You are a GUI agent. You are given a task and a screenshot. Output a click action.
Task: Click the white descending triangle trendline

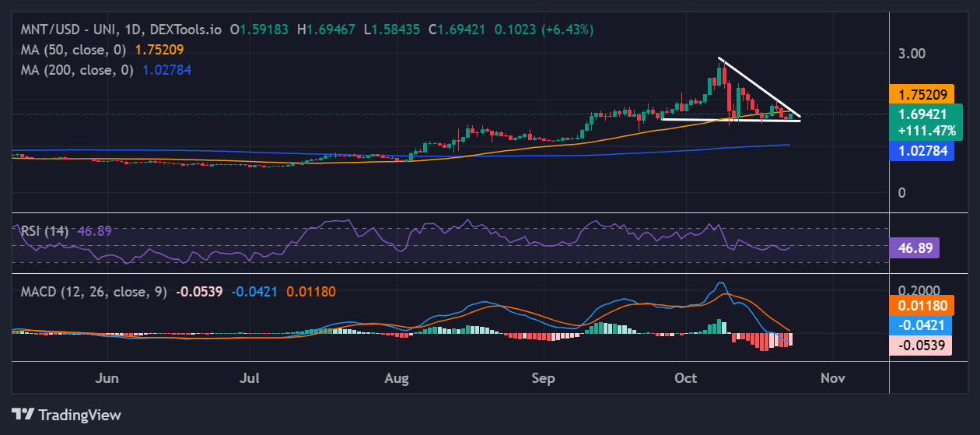(758, 86)
